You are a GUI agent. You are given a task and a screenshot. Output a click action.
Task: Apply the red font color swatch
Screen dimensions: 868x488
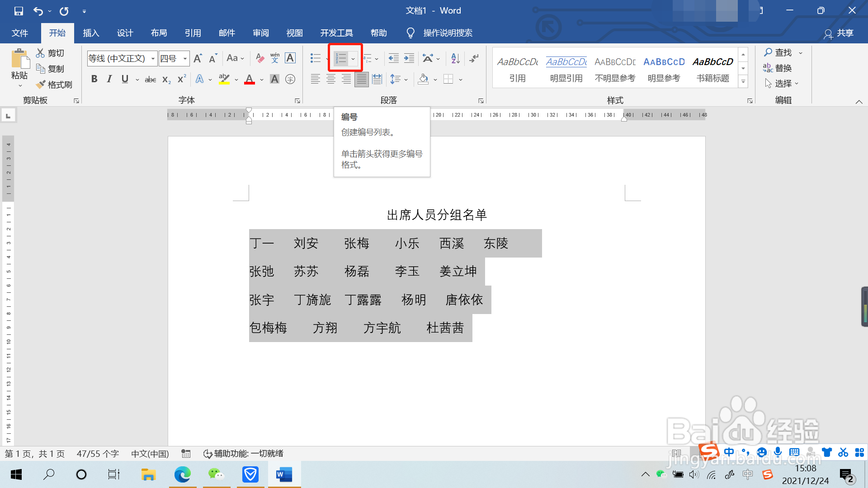coord(250,80)
